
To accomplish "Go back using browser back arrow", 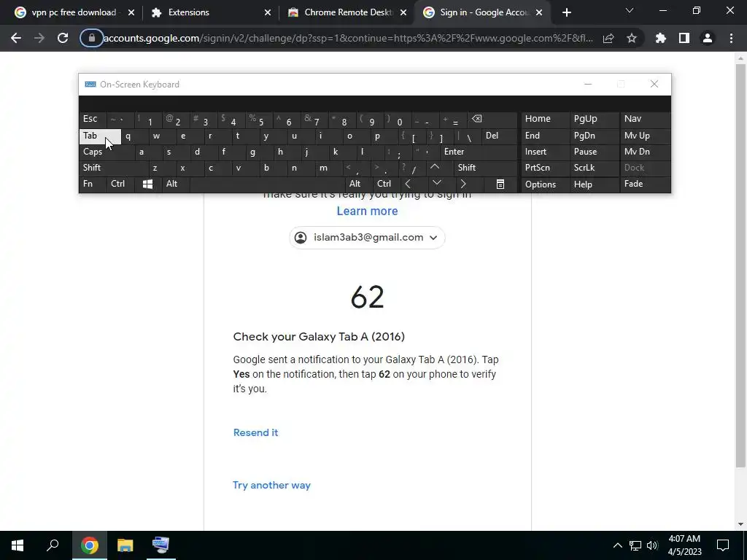I will click(16, 38).
